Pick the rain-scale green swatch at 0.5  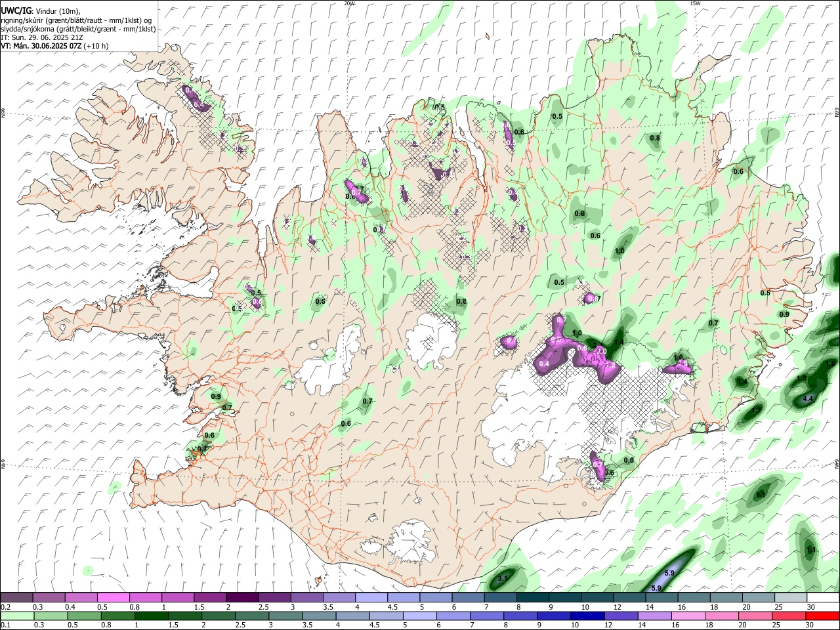(x=84, y=616)
